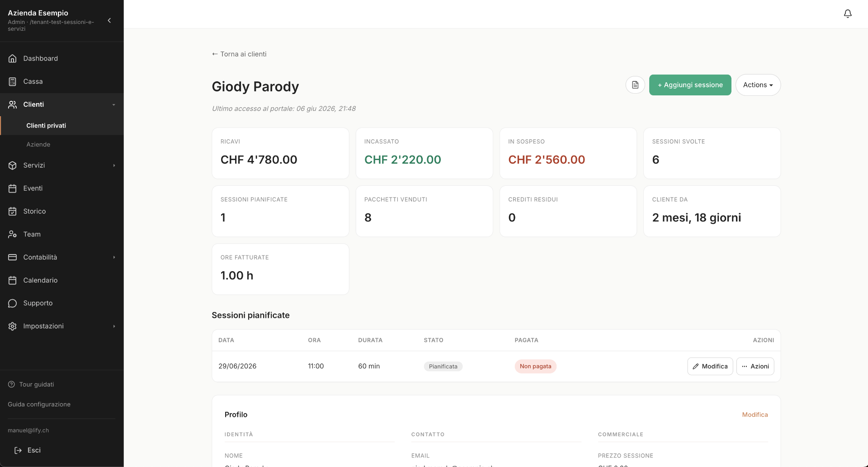Collapse the sidebar with the chevron
This screenshot has width=868, height=467.
tap(109, 20)
